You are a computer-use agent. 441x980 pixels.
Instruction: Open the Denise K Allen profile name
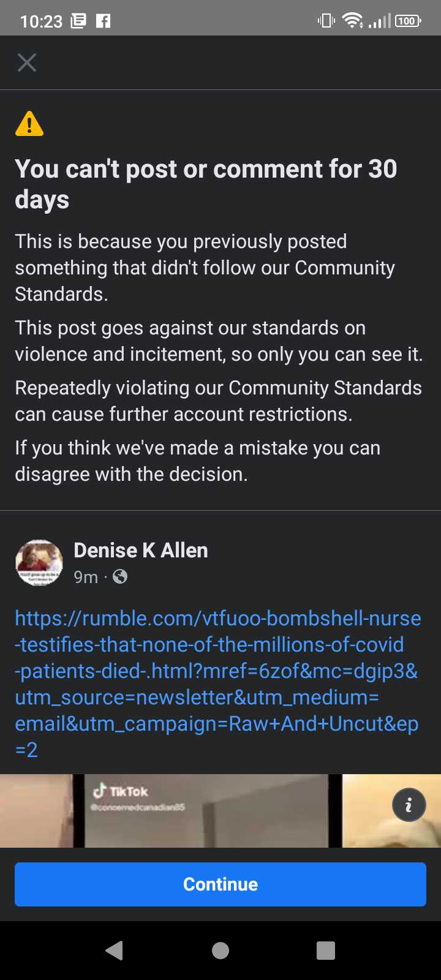coord(141,550)
